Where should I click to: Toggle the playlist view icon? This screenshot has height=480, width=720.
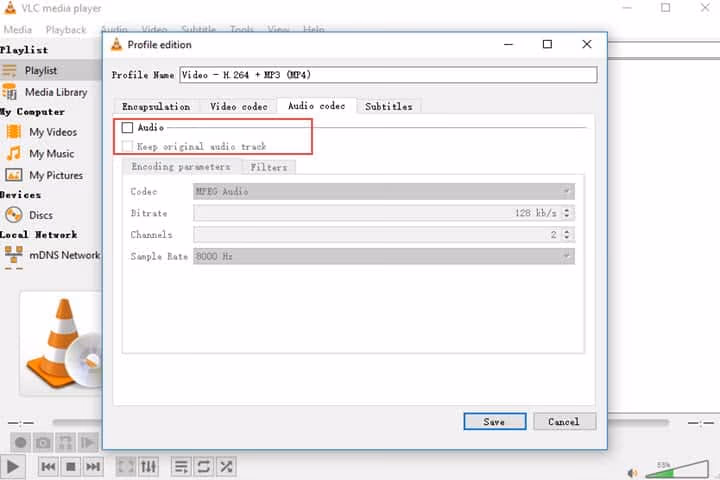pos(181,466)
